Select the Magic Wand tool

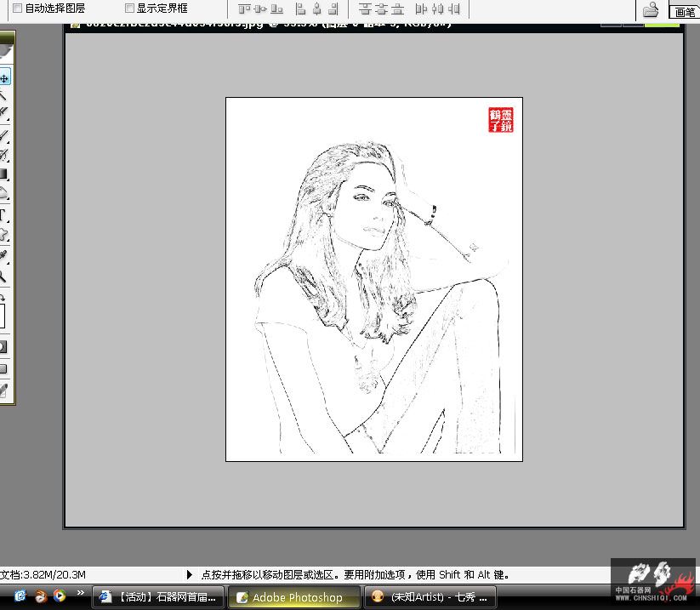pyautogui.click(x=3, y=94)
